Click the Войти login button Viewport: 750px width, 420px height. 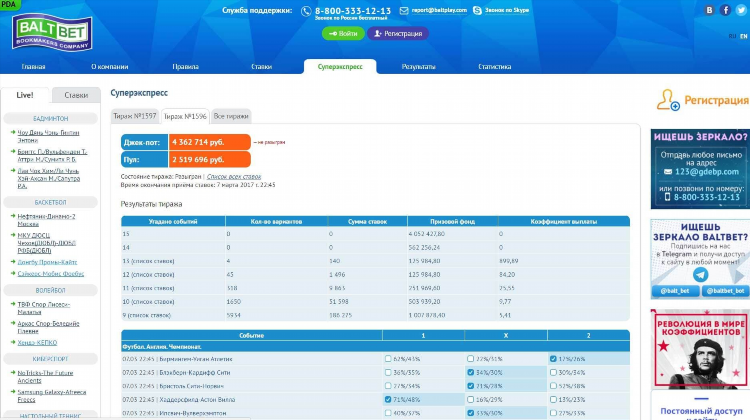[x=343, y=33]
